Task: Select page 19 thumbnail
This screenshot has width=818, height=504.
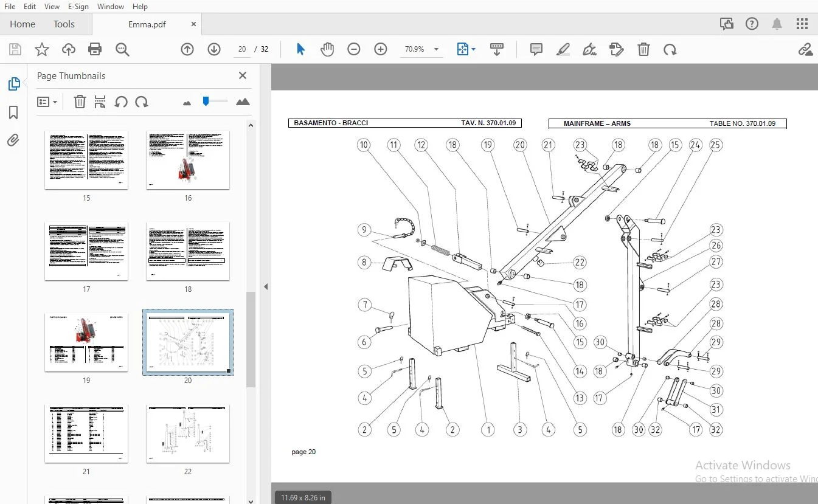Action: pos(86,342)
